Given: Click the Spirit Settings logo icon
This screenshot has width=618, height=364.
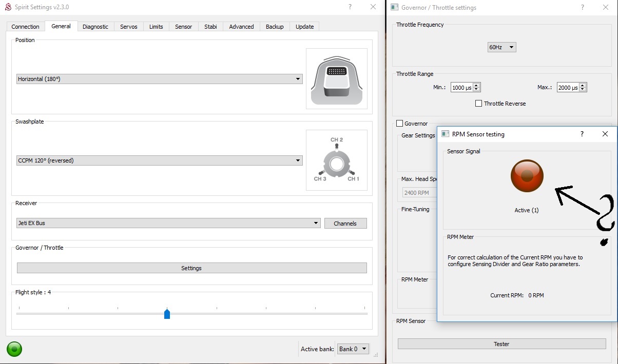Looking at the screenshot, I should point(8,7).
